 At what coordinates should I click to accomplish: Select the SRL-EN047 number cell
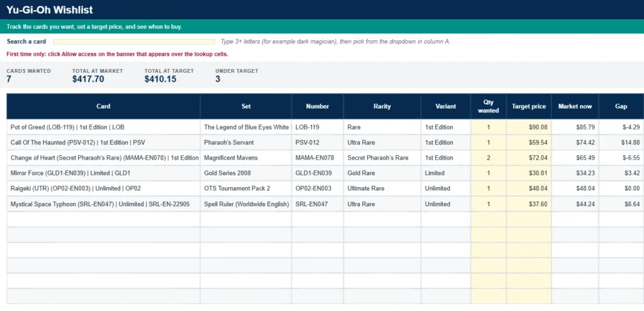pos(318,204)
